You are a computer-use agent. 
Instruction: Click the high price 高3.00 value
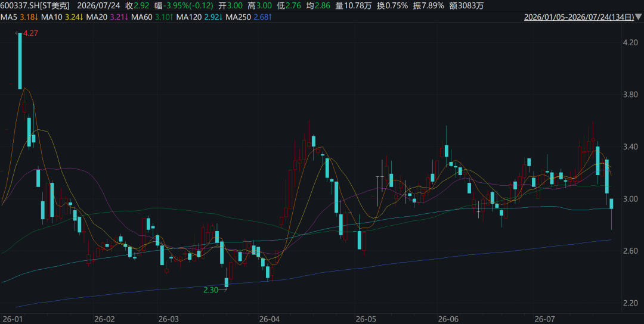click(x=259, y=6)
